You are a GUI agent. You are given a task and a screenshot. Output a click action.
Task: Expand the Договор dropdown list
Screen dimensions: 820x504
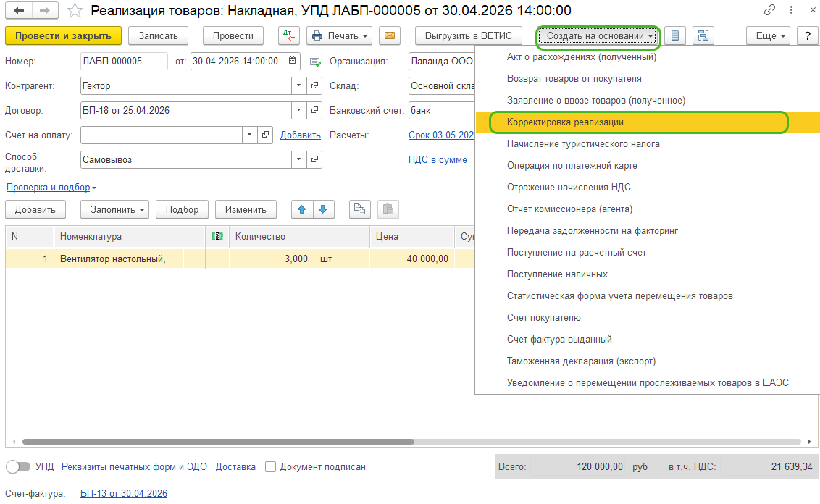(298, 110)
